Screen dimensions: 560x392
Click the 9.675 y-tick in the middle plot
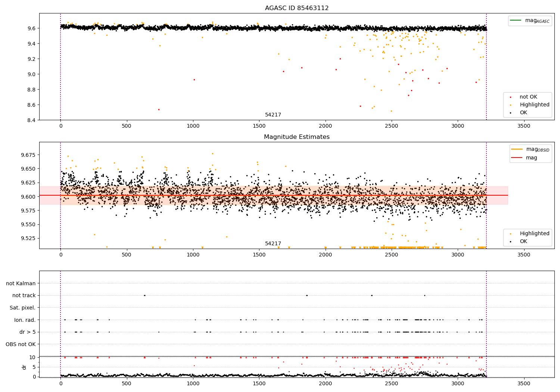(x=28, y=155)
